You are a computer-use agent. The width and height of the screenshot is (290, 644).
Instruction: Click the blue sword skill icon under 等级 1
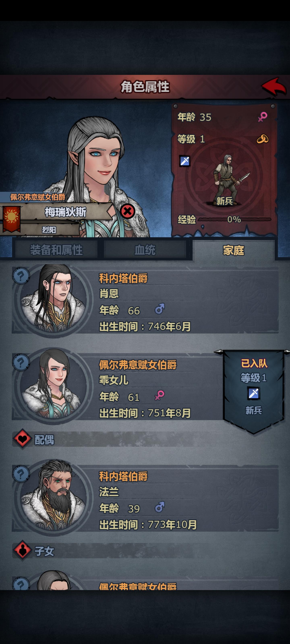(x=185, y=161)
